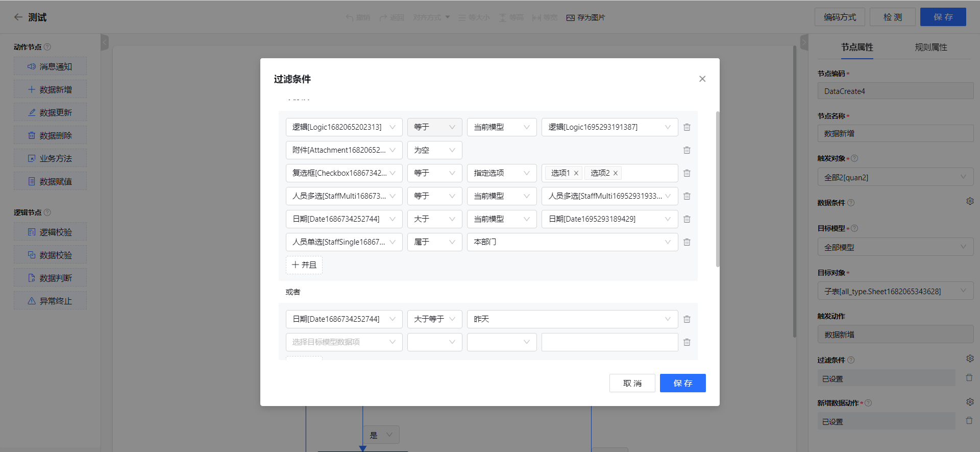Delete the 人员多选 condition row

pos(687,196)
